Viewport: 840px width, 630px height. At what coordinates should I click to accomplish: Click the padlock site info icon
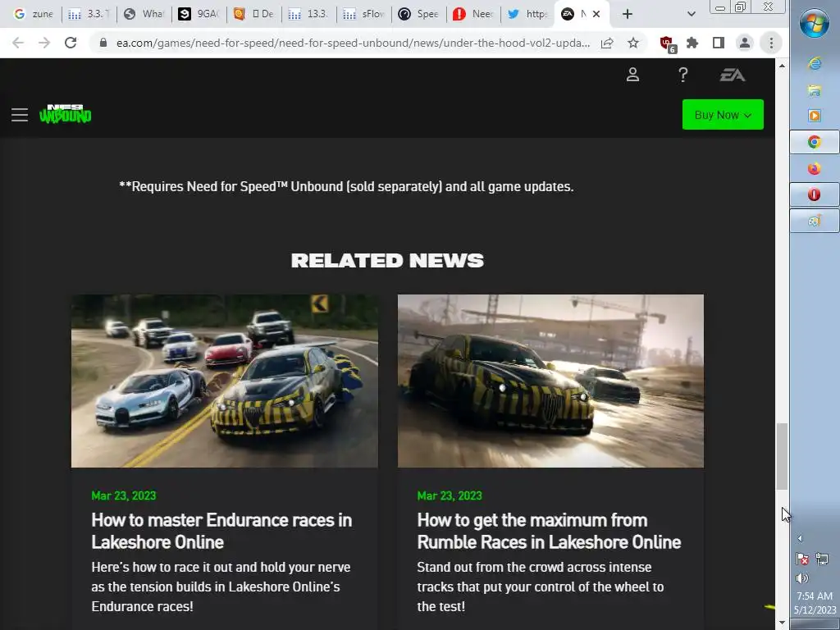[x=103, y=43]
